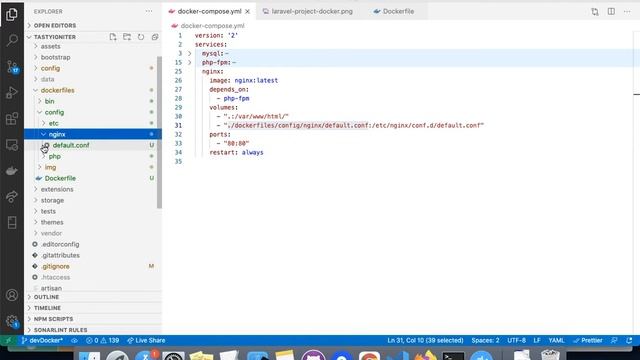Click Spaces: 2 indentation setting

[x=485, y=340]
